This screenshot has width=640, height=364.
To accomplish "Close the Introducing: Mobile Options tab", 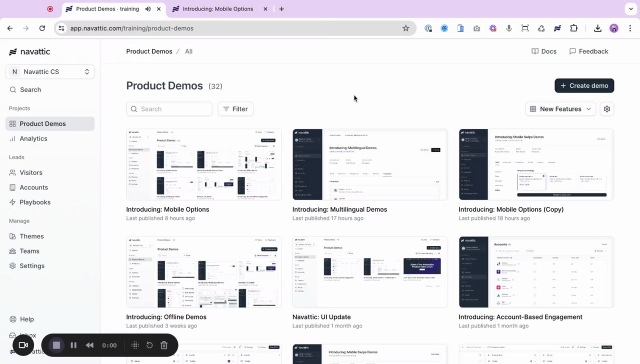I will point(265,9).
